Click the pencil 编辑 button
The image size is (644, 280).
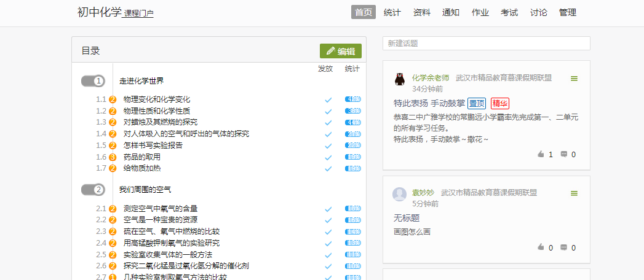click(x=341, y=51)
